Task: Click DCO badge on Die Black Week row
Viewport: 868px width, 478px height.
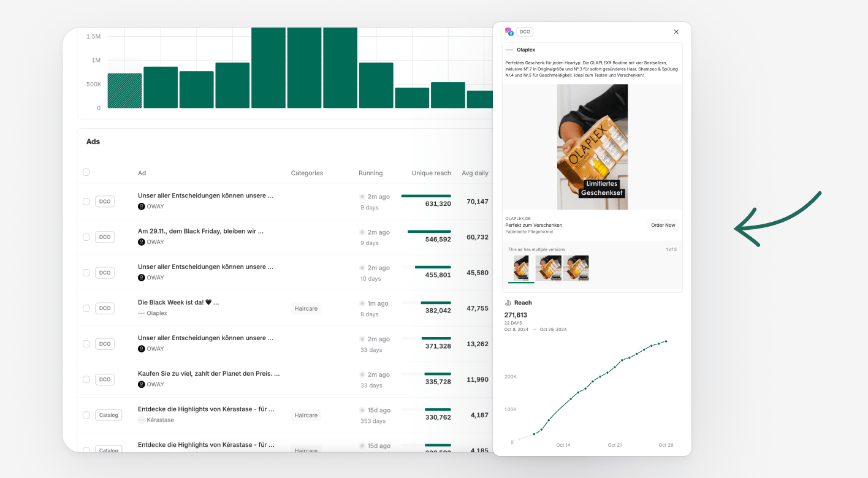Action: 105,308
